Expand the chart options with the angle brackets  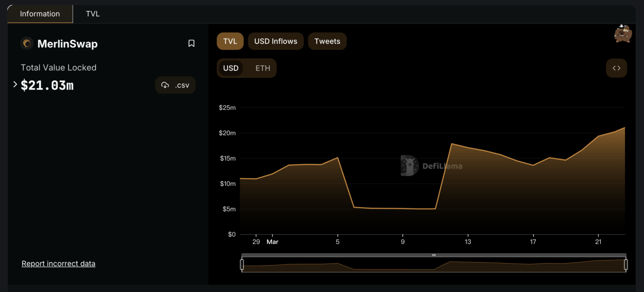point(616,68)
